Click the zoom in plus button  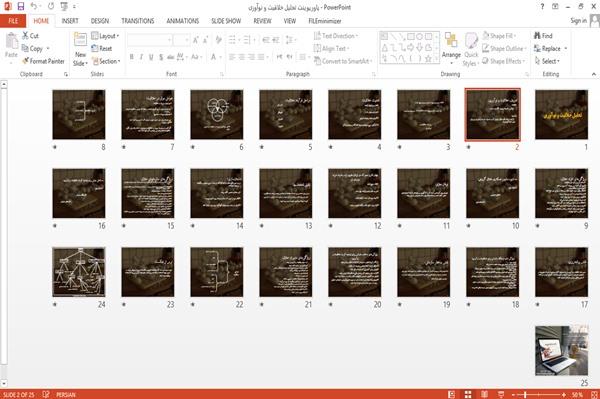pyautogui.click(x=564, y=394)
